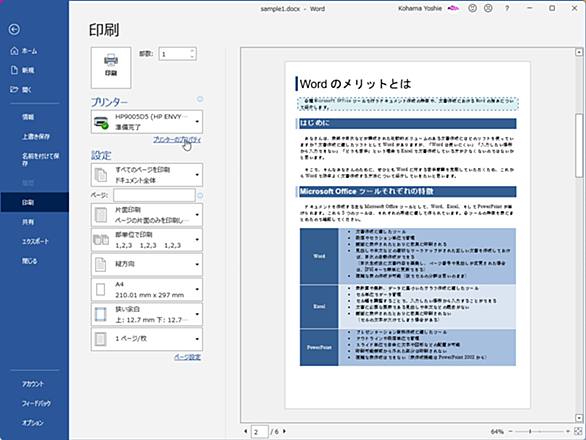Viewport: 586px width, 440px height.
Task: Open Help with the question mark icon
Action: tap(507, 8)
